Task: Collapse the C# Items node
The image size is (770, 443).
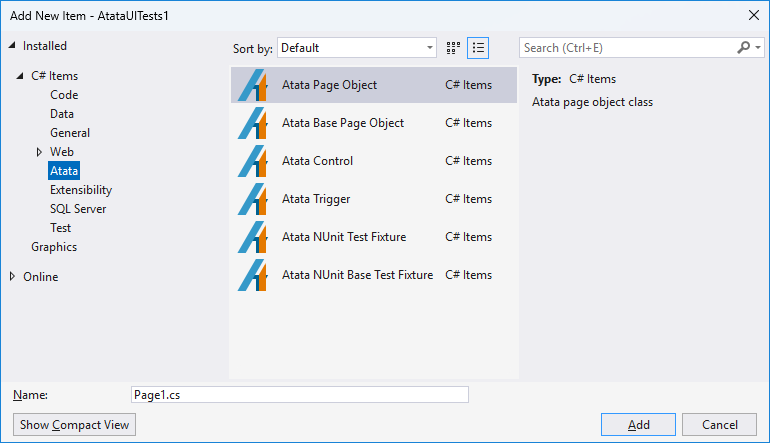Action: pos(21,76)
